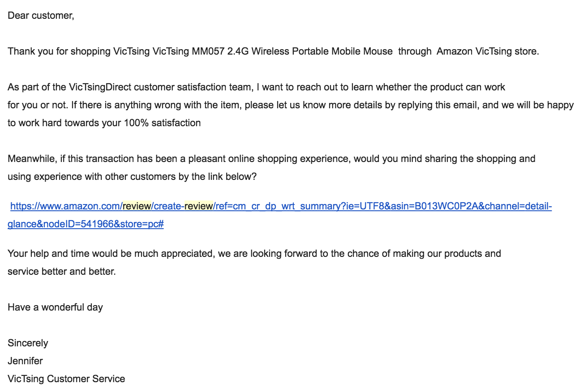Click the name 'Jennifer' in the signature
The width and height of the screenshot is (584, 392).
[x=25, y=361]
